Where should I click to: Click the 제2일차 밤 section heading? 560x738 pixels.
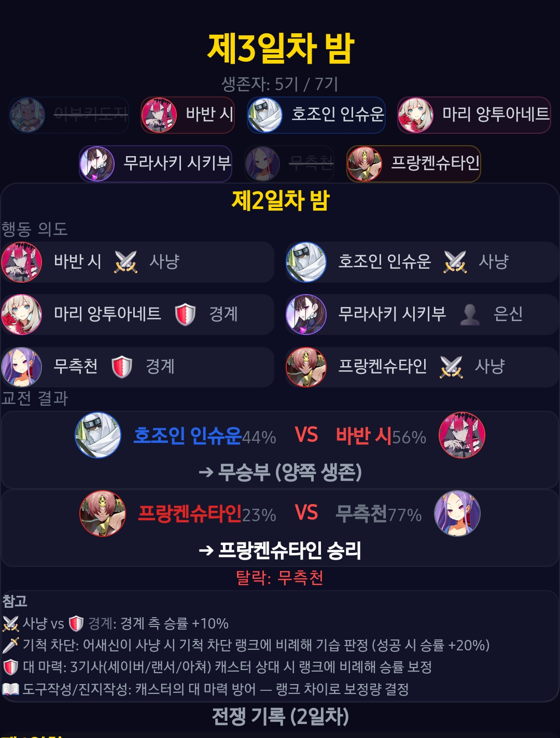(x=281, y=201)
